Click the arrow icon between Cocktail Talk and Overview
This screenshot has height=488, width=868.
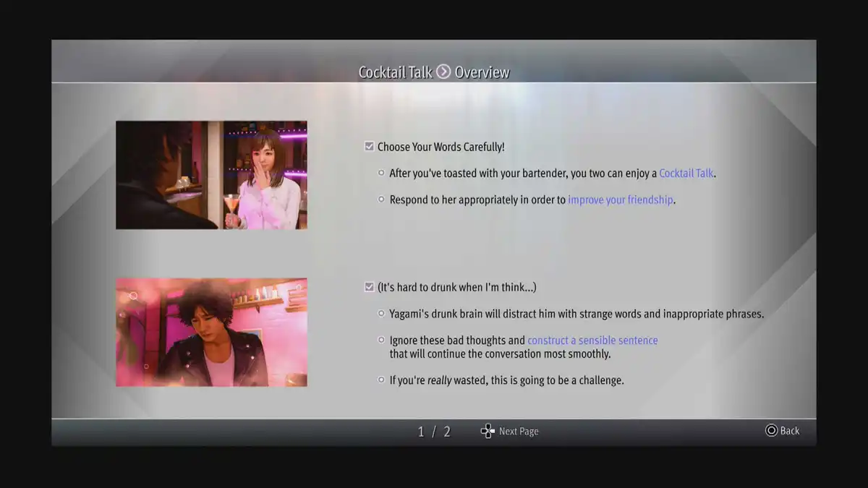[443, 72]
